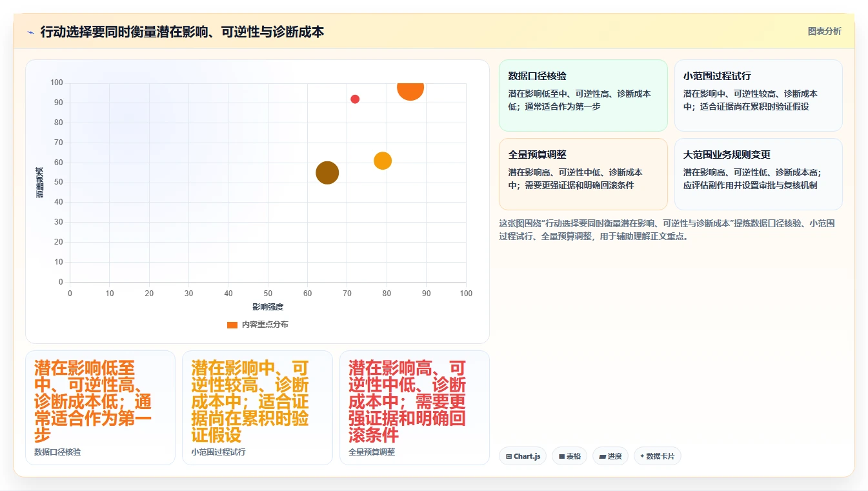This screenshot has width=868, height=491.
Task: Toggle the 内容重点分布 legend label
Action: coord(265,325)
